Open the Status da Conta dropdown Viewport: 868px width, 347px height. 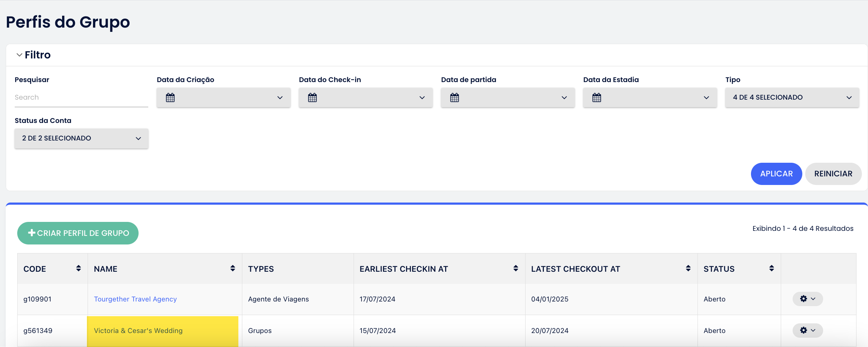pyautogui.click(x=81, y=138)
